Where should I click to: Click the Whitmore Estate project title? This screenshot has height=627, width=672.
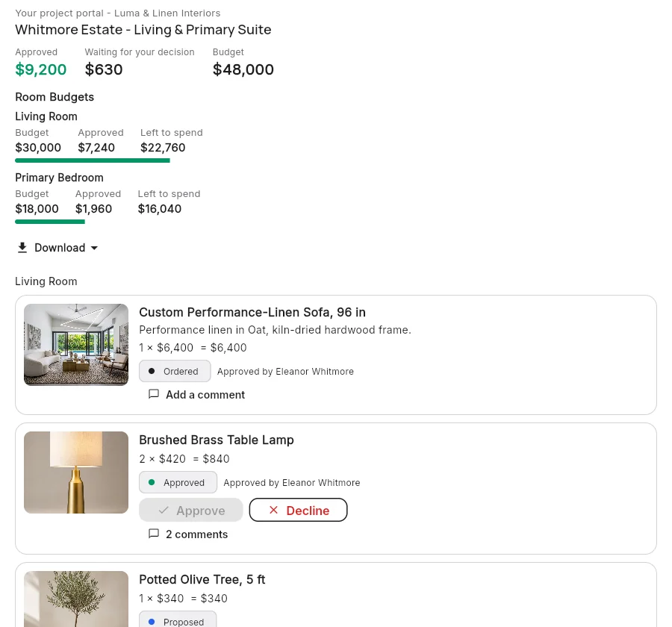tap(143, 30)
